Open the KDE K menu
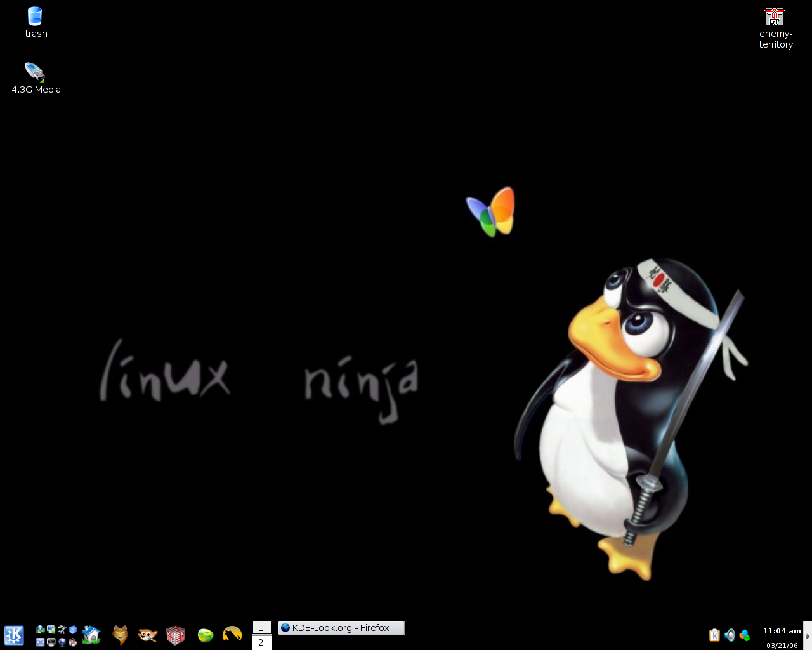Screen dimensions: 812x650 click(14, 635)
